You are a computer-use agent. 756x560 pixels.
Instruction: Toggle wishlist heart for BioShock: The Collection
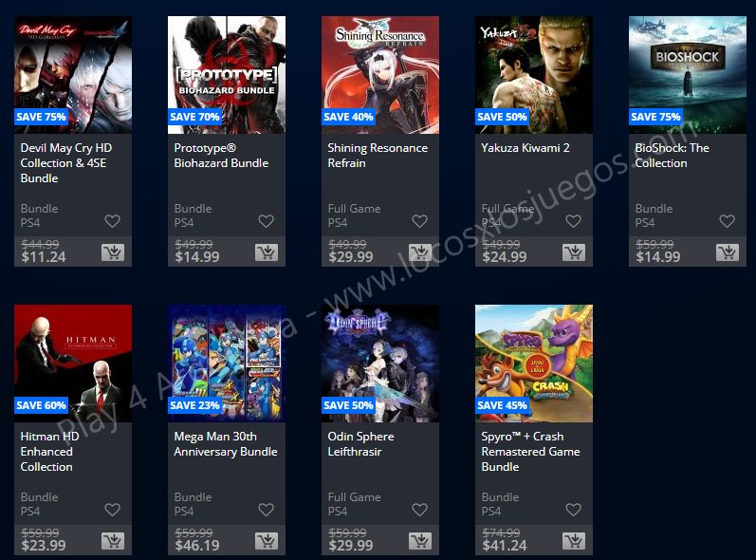coord(728,221)
